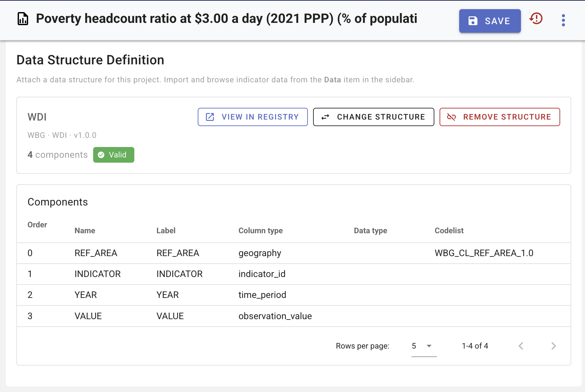Click the Poverty headcount ratio title

coord(226,19)
